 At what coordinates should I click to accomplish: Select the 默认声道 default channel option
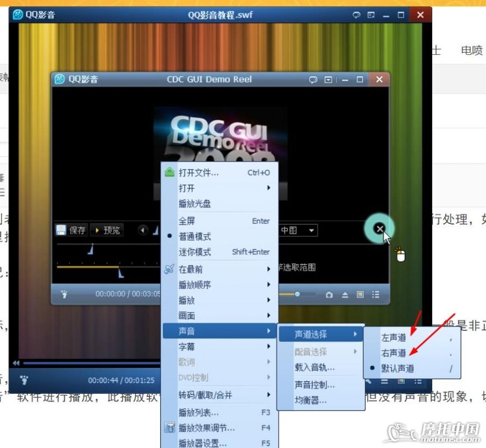coord(412,368)
